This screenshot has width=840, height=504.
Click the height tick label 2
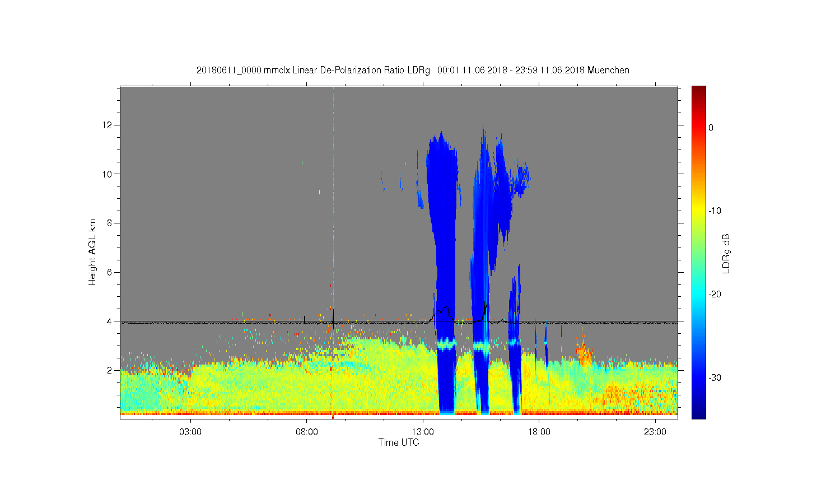point(110,370)
